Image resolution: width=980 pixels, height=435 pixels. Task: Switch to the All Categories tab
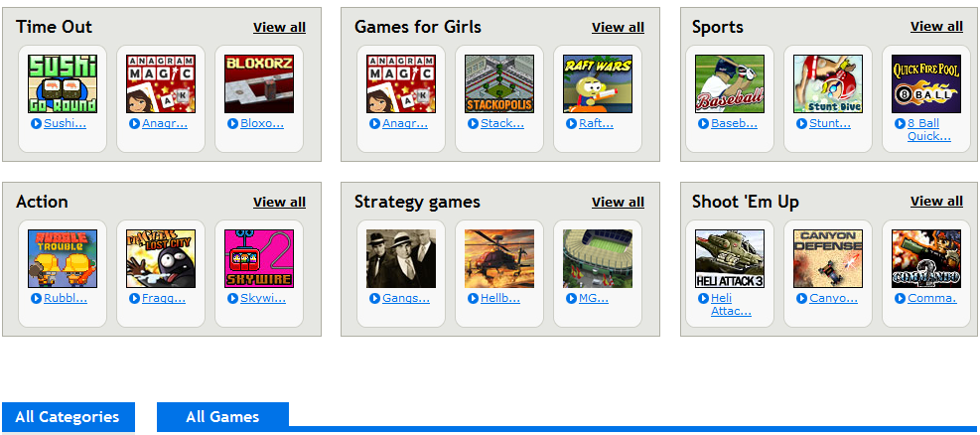tap(69, 417)
